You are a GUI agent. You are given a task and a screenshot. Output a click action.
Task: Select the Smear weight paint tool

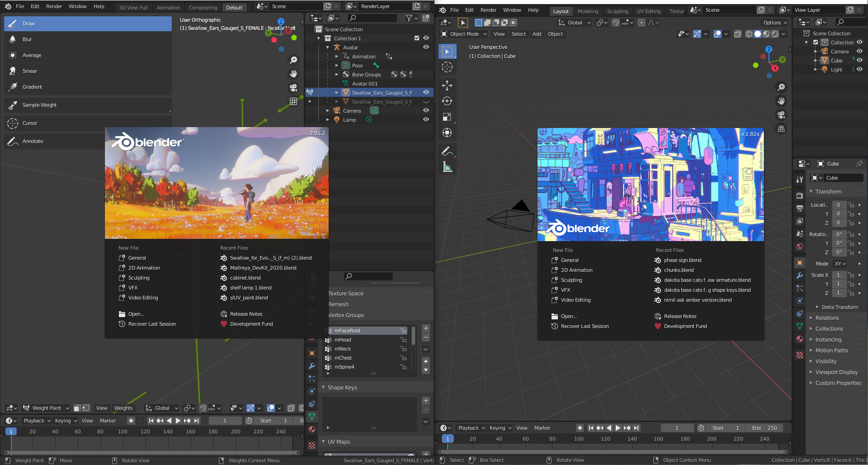pos(30,71)
